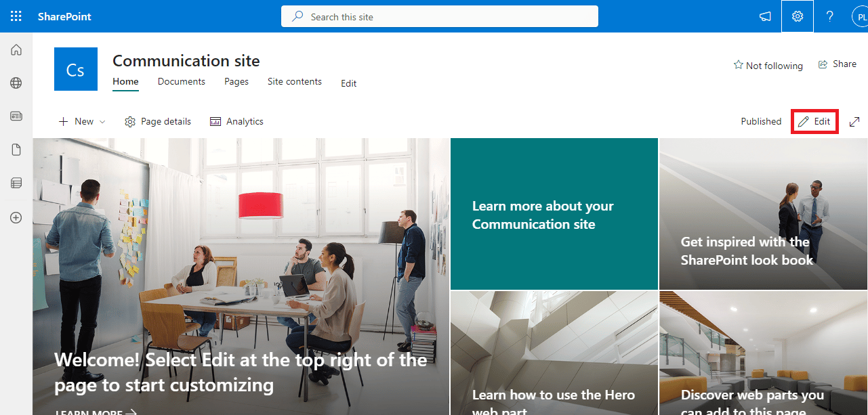Viewport: 868px width, 415px height.
Task: Share the site with Share button
Action: pos(838,64)
